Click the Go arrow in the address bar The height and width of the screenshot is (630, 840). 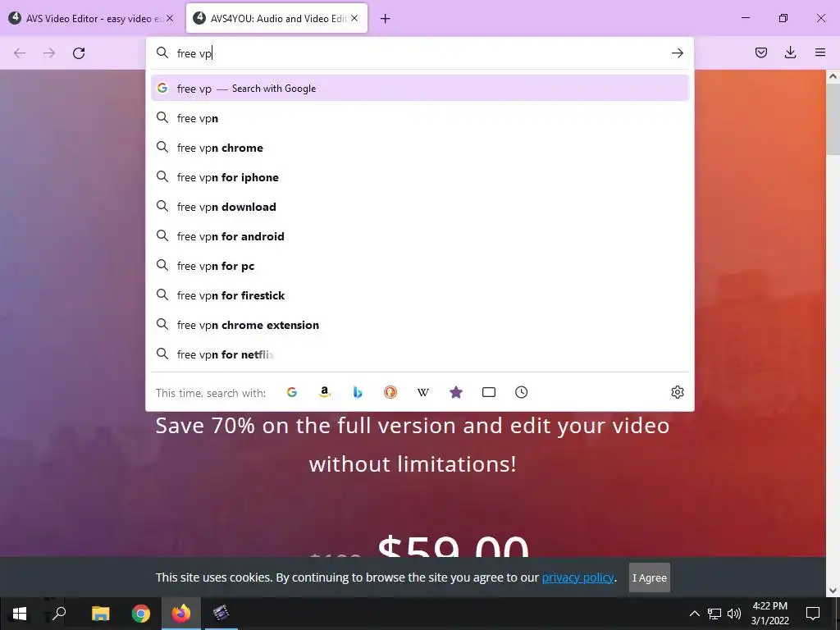[x=677, y=53]
